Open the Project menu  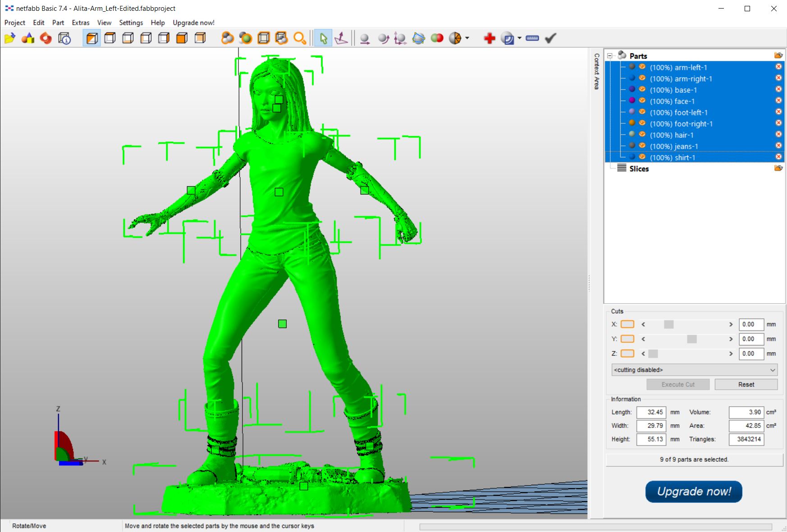point(15,23)
